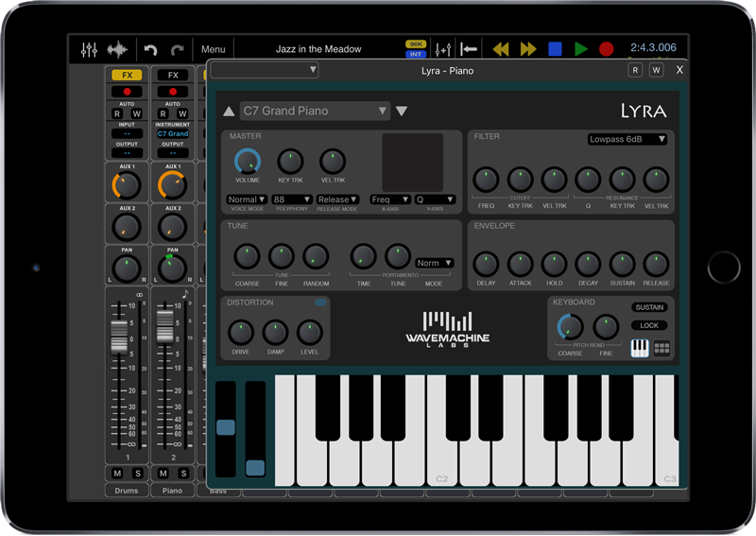
Task: Click the filter FREQ cutoff knob
Action: (486, 180)
